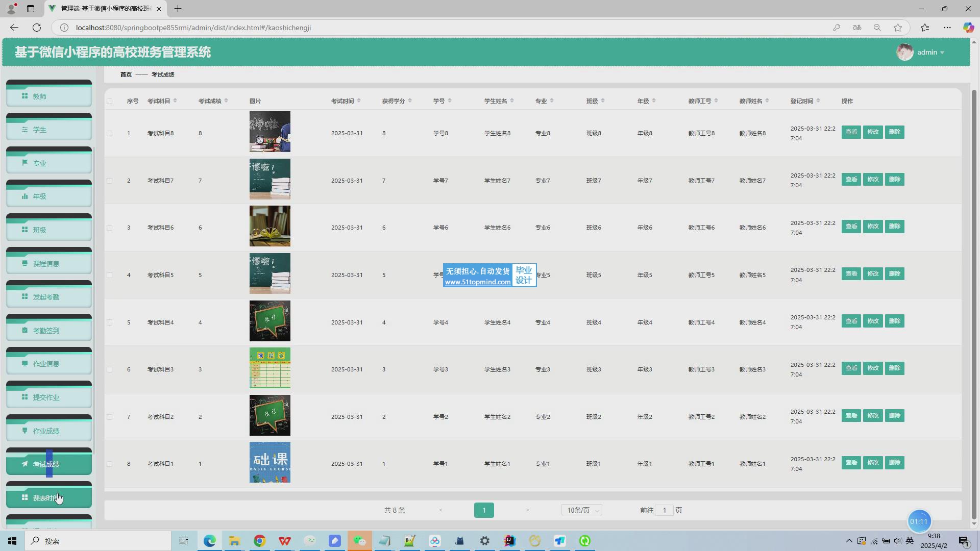Click the page jump number input field

(664, 510)
